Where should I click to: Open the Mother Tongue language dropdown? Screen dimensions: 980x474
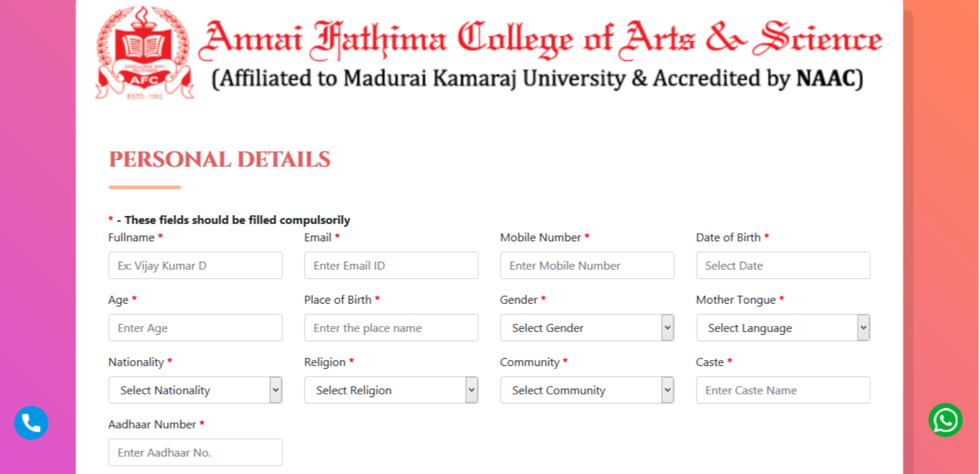tap(782, 328)
